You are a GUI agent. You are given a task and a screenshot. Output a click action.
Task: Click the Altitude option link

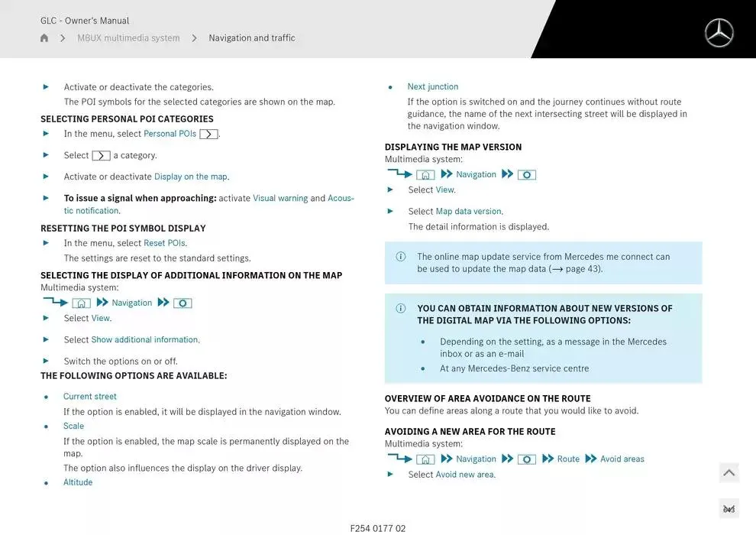pyautogui.click(x=78, y=482)
